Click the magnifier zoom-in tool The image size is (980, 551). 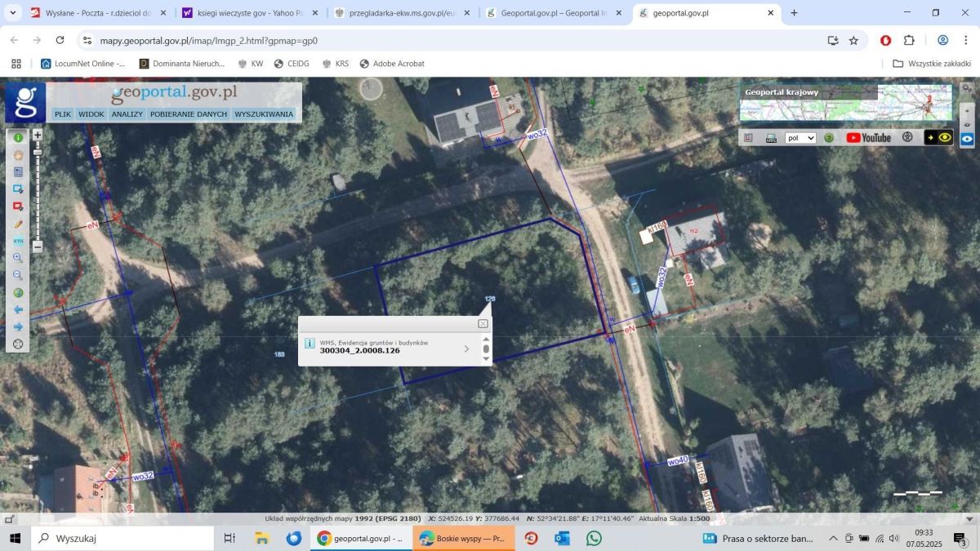tap(18, 258)
